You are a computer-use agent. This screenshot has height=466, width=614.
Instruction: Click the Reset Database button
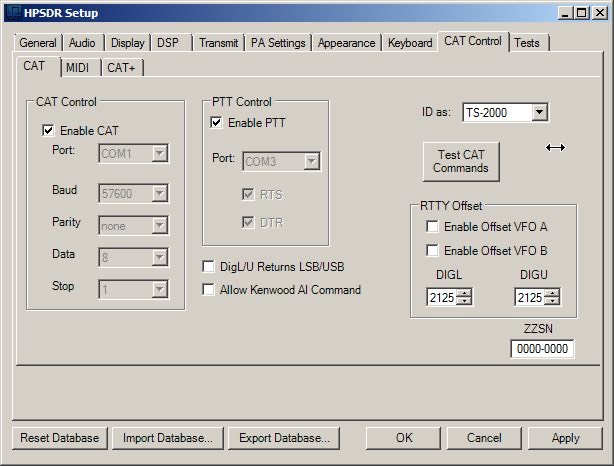[60, 438]
